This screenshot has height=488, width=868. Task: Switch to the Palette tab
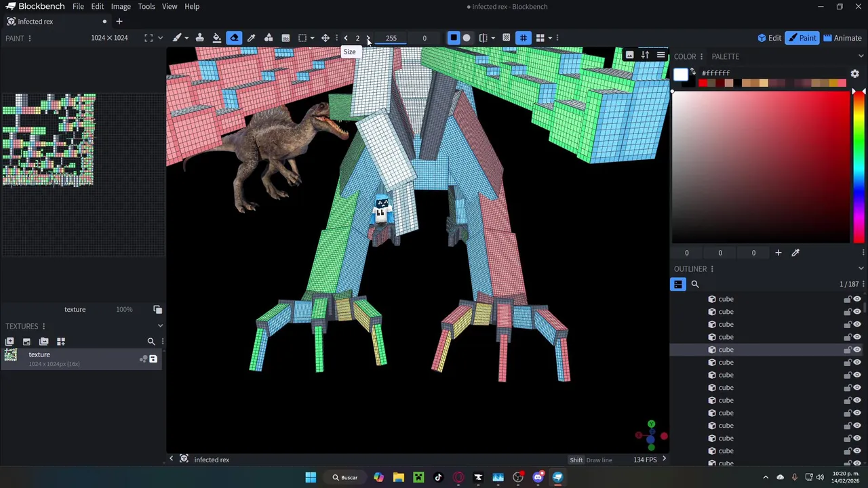[726, 56]
